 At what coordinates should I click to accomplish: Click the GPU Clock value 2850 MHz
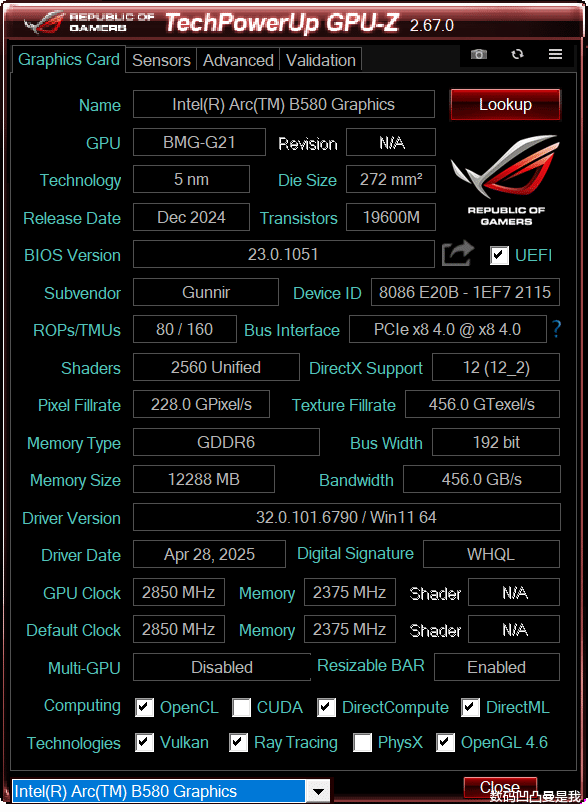[x=179, y=592]
